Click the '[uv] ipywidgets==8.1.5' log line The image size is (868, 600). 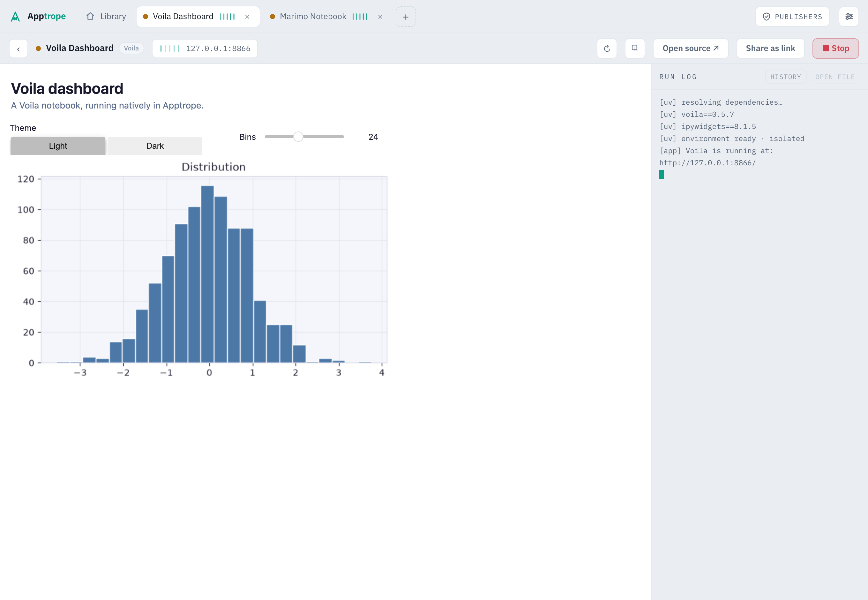tap(707, 126)
